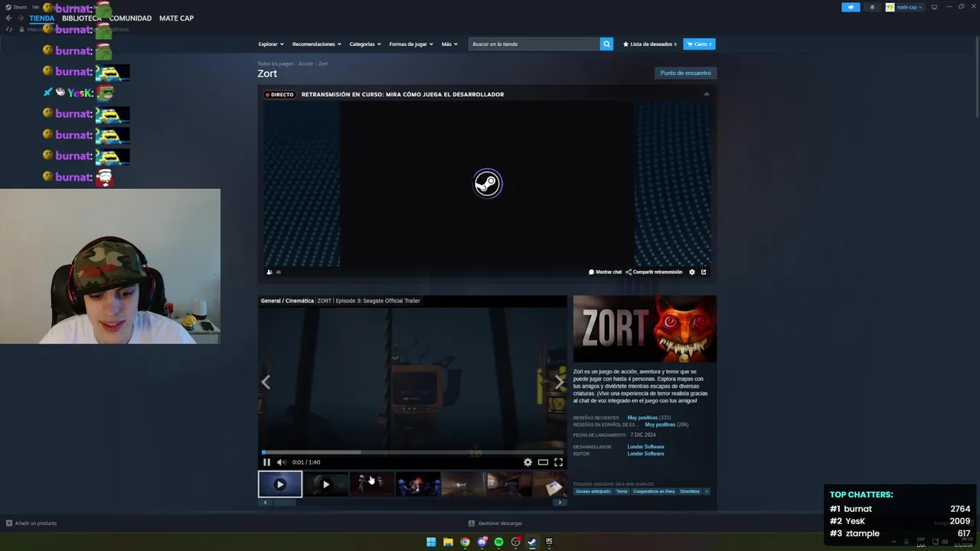Open Steam notifications bell
The width and height of the screenshot is (980, 551).
coord(872,7)
